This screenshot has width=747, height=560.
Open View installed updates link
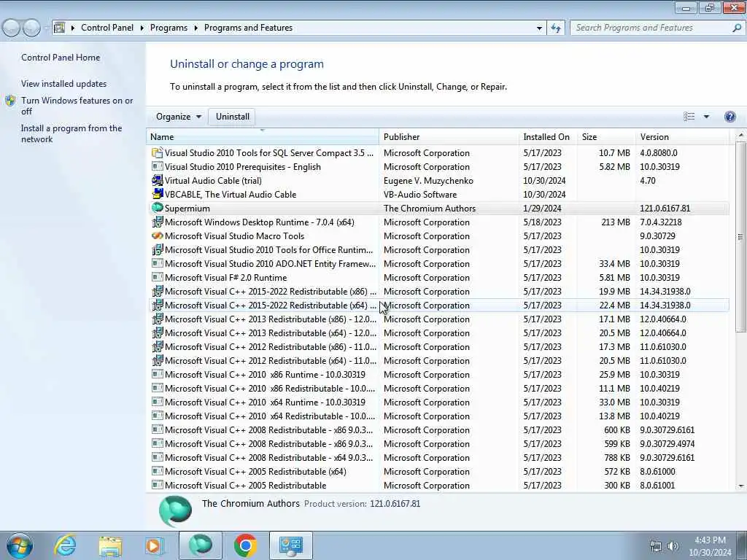point(64,84)
